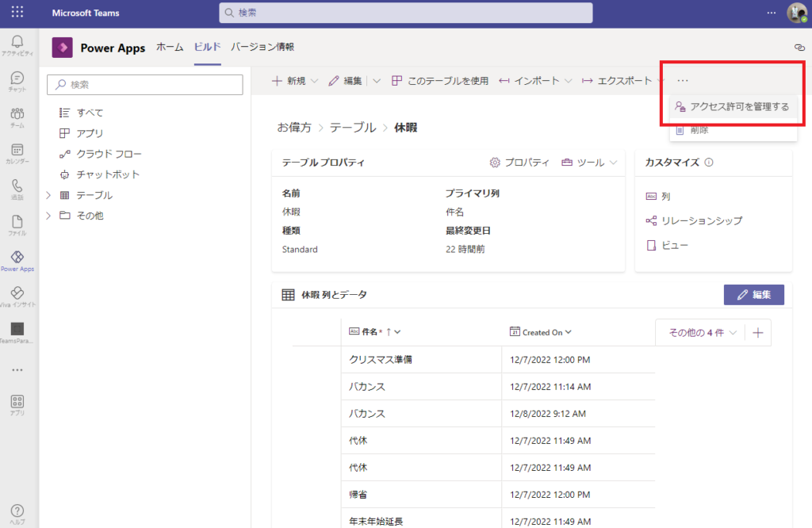The width and height of the screenshot is (812, 528).
Task: Add a new column with plus icon
Action: (757, 333)
